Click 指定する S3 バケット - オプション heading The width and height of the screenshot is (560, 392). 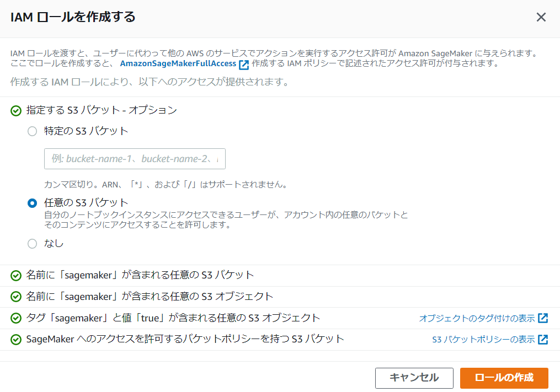pyautogui.click(x=102, y=110)
